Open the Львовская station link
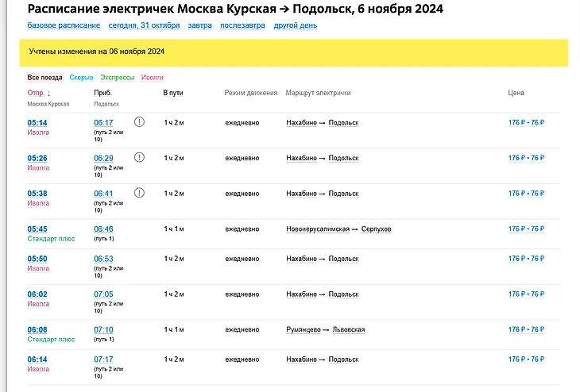Viewport: 580px width, 392px height. [349, 329]
